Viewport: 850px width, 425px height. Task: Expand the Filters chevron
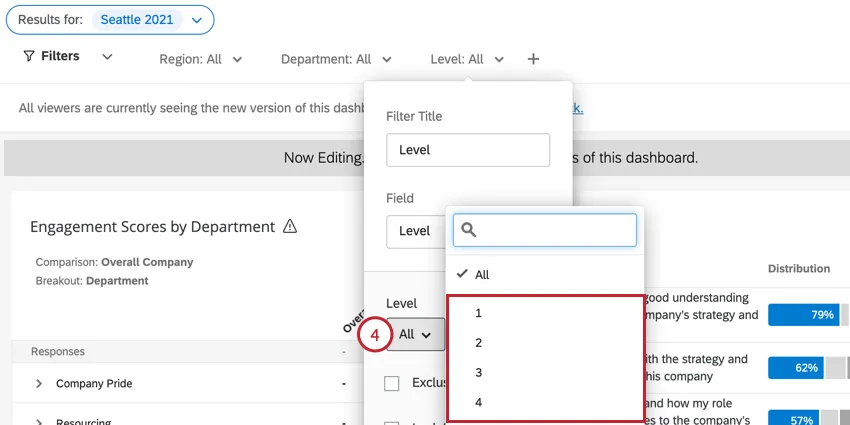pyautogui.click(x=107, y=57)
